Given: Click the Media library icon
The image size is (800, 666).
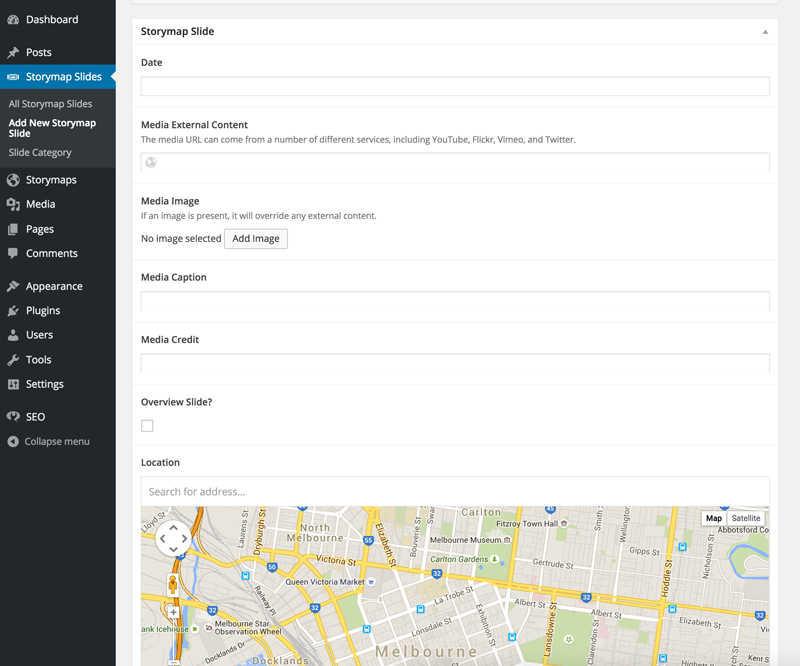Looking at the screenshot, I should pos(13,205).
